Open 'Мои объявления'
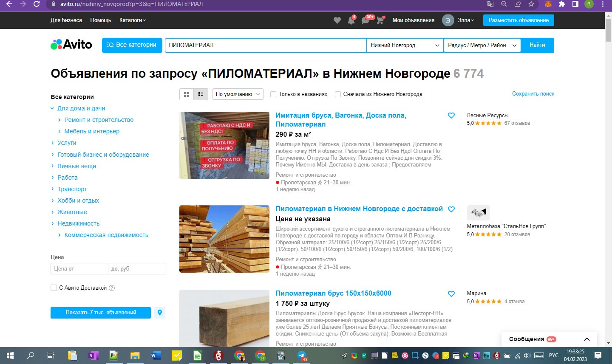The width and height of the screenshot is (612, 364). pyautogui.click(x=414, y=20)
